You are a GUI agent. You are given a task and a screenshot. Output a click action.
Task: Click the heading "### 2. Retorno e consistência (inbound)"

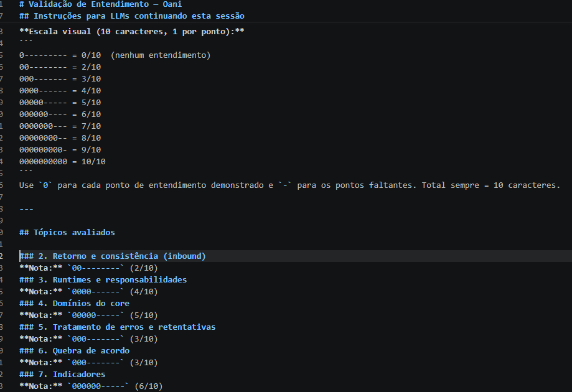tap(113, 256)
